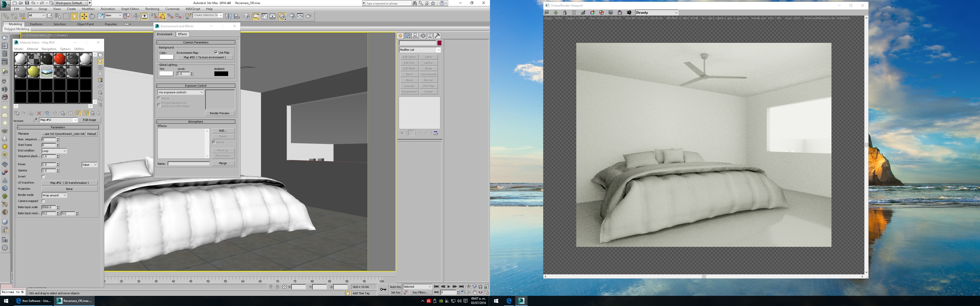Open the Rendering menu
980x306 pixels.
click(152, 9)
